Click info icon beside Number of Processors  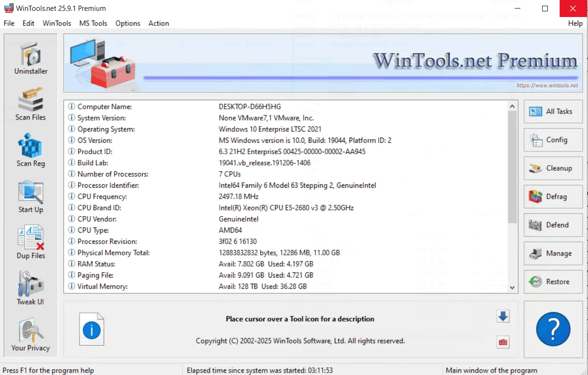tap(72, 174)
